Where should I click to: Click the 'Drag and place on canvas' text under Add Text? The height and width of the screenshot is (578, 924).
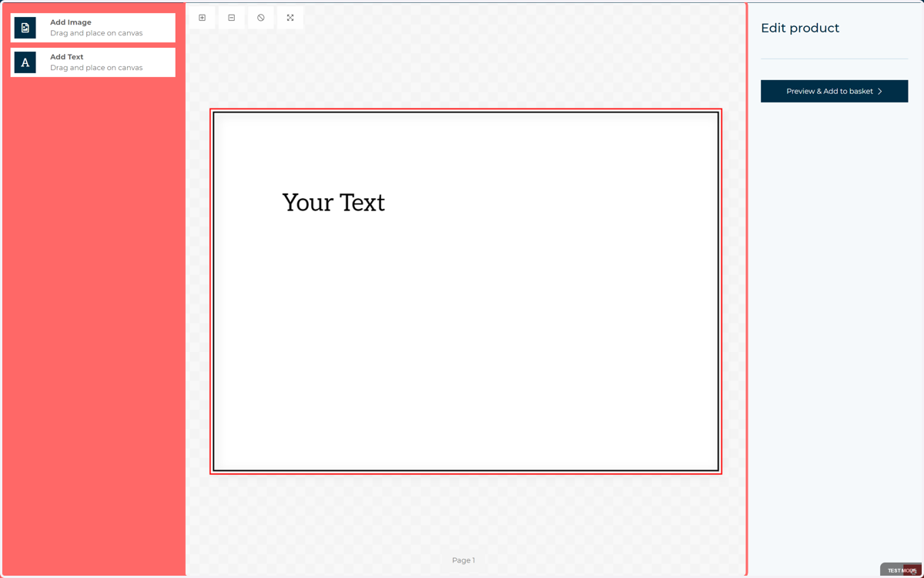[x=96, y=68]
